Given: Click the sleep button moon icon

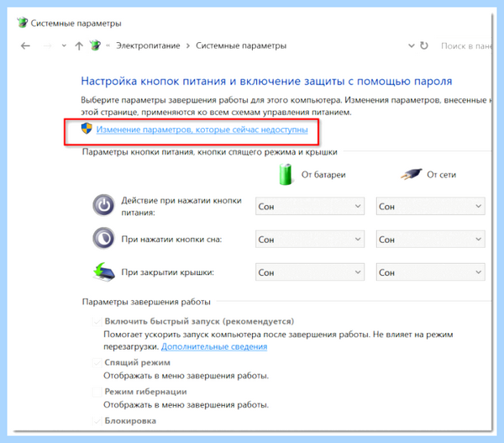Looking at the screenshot, I should coord(103,239).
